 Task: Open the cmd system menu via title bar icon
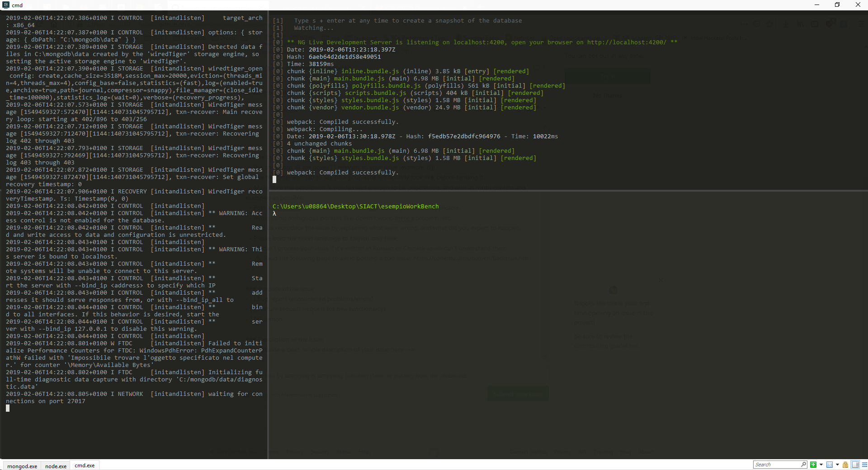pyautogui.click(x=5, y=5)
